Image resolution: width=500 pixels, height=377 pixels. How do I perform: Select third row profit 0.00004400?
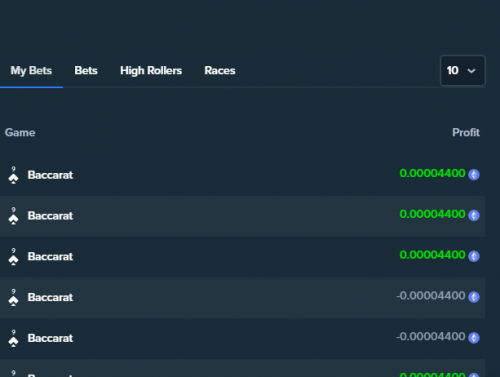[x=432, y=255]
